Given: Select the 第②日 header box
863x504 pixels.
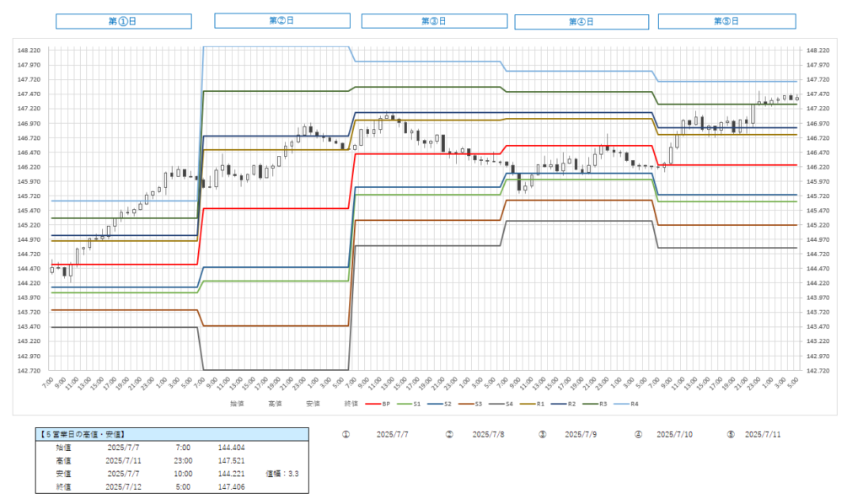Looking at the screenshot, I should [x=281, y=20].
